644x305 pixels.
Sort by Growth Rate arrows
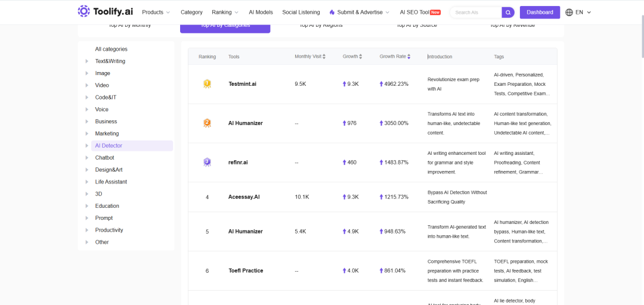[408, 57]
